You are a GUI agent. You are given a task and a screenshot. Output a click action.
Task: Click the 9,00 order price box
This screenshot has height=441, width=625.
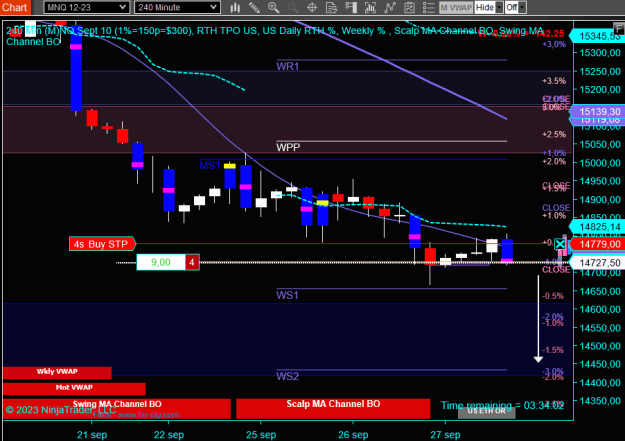click(161, 262)
